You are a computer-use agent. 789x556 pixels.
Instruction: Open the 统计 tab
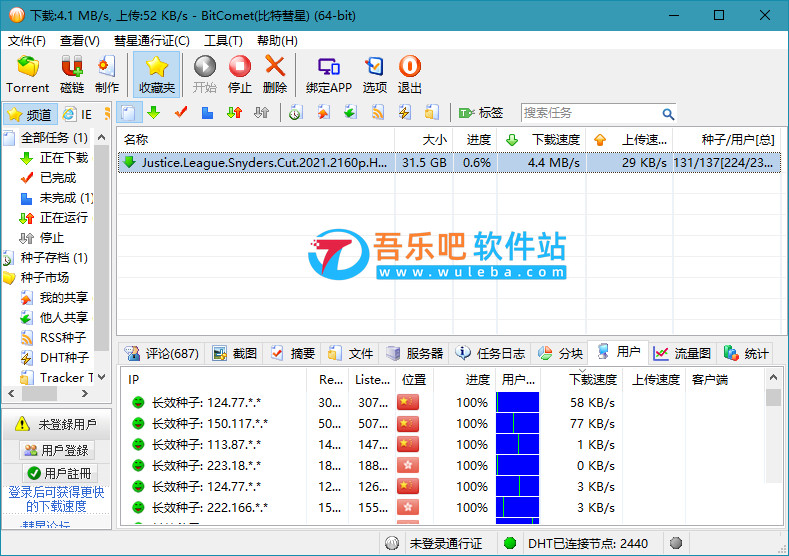[746, 354]
